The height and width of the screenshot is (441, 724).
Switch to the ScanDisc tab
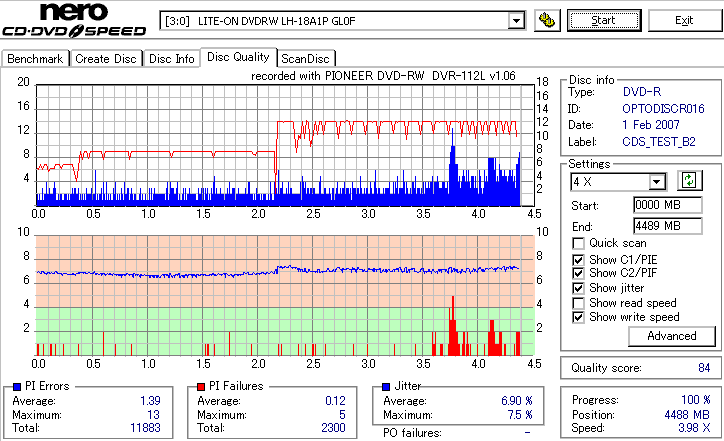[305, 59]
